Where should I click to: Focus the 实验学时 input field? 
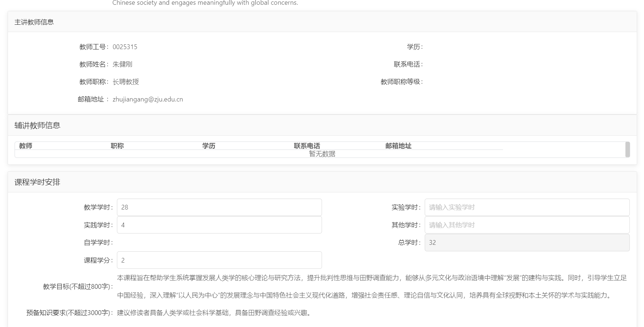coord(527,207)
